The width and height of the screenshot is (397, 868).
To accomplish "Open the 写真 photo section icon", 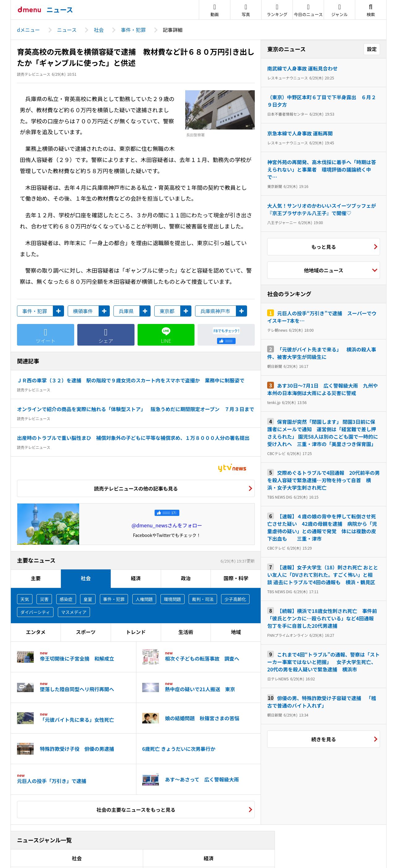I will (246, 10).
